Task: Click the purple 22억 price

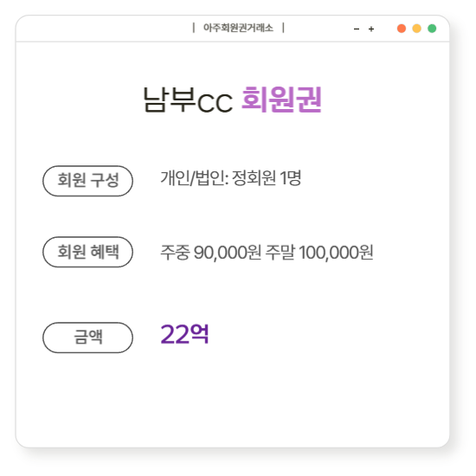Action: point(184,335)
